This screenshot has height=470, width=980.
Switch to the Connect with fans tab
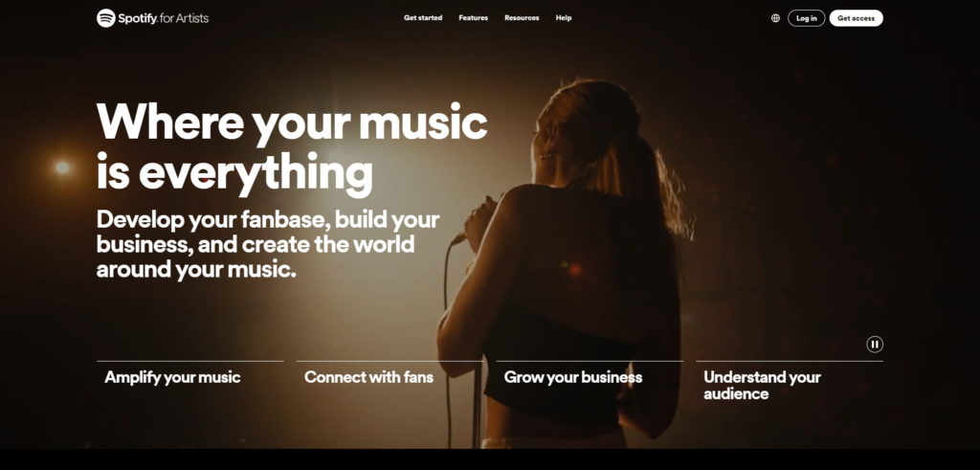368,377
